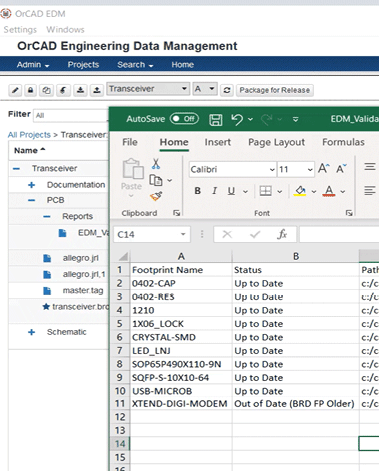The image size is (379, 471).
Task: Switch to the Formulas ribbon tab
Action: click(343, 142)
